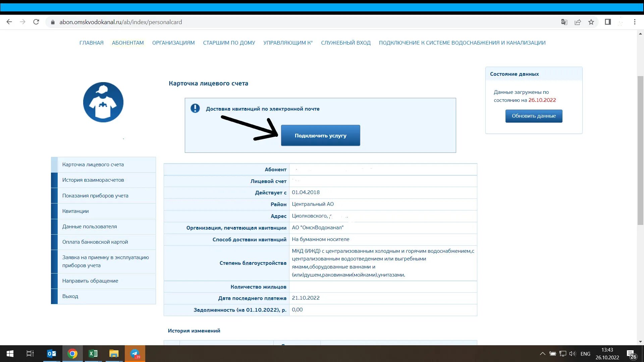The image size is (644, 362).
Task: Click the user avatar profile picture
Action: coord(103,102)
